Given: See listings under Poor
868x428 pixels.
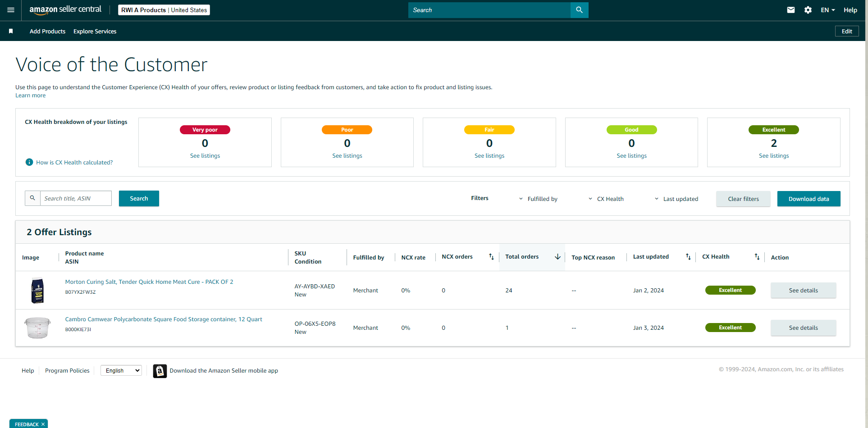Looking at the screenshot, I should click(347, 155).
